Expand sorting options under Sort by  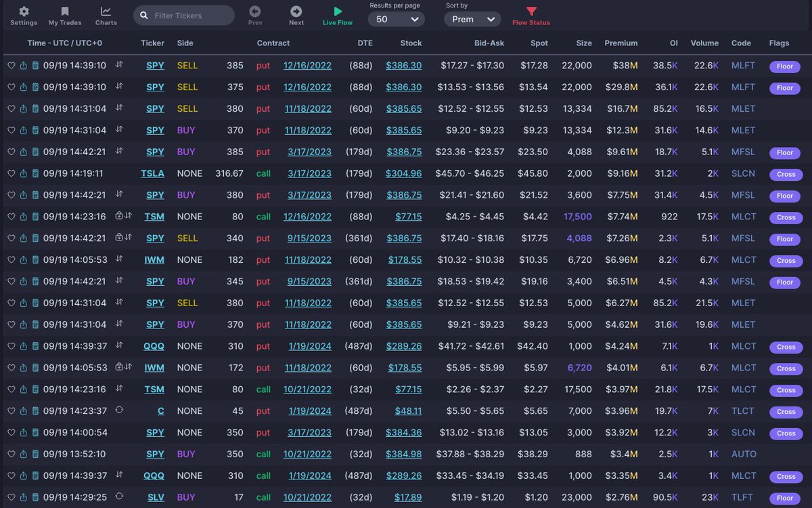click(491, 18)
